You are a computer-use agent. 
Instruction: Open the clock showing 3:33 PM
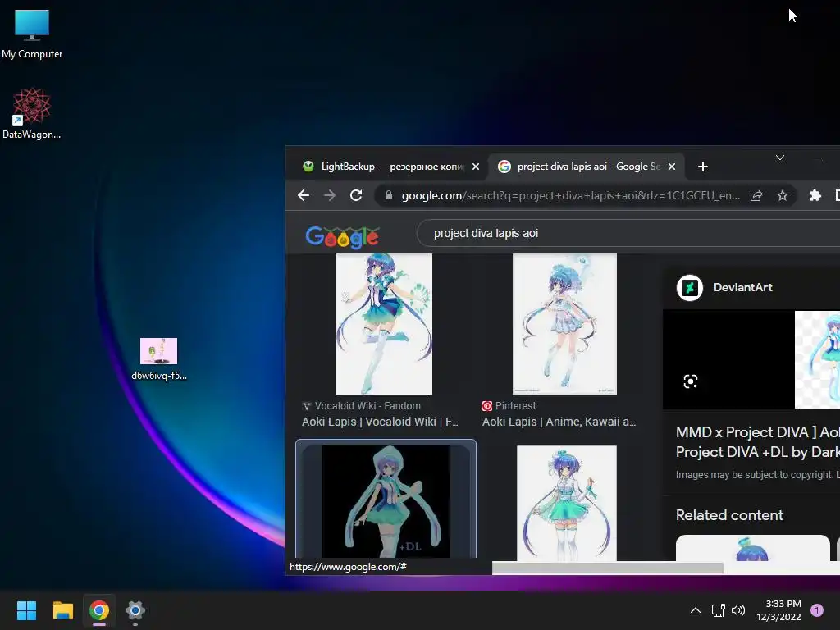click(x=779, y=610)
